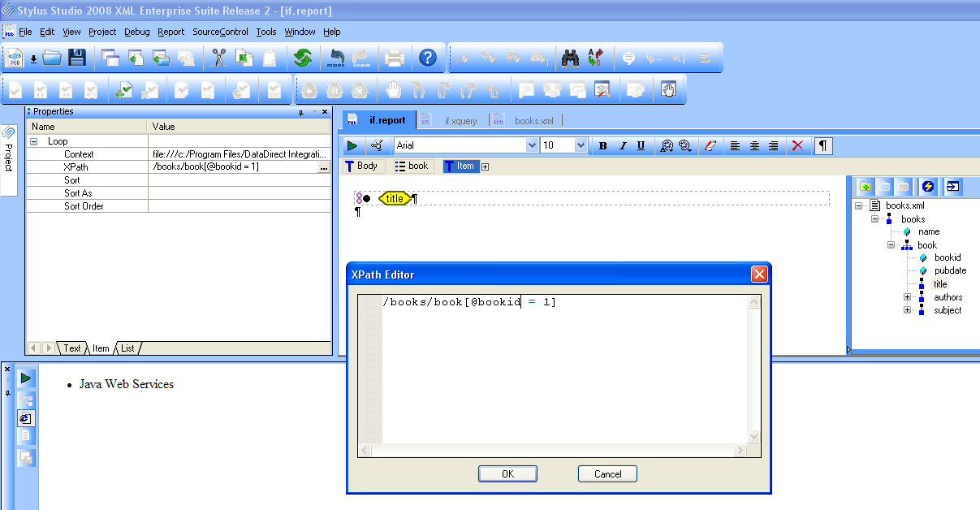Click the Save floppy disk icon

77,58
